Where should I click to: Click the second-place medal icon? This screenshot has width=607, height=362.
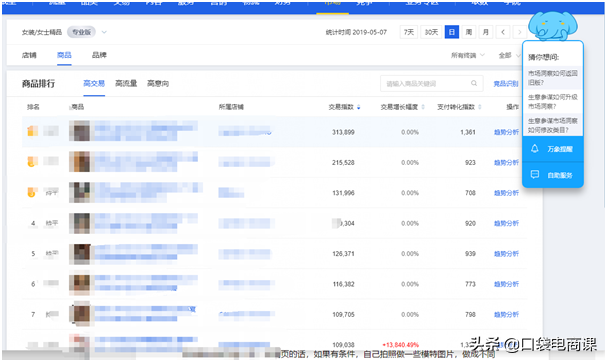[x=33, y=161]
